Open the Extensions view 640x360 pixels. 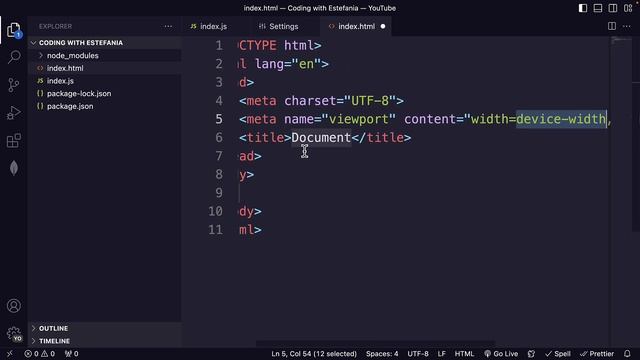[x=13, y=140]
